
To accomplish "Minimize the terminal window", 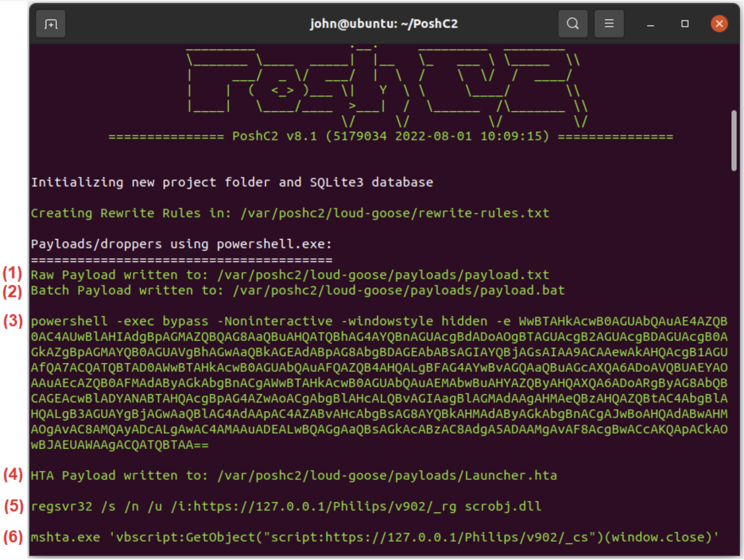I will coord(651,24).
